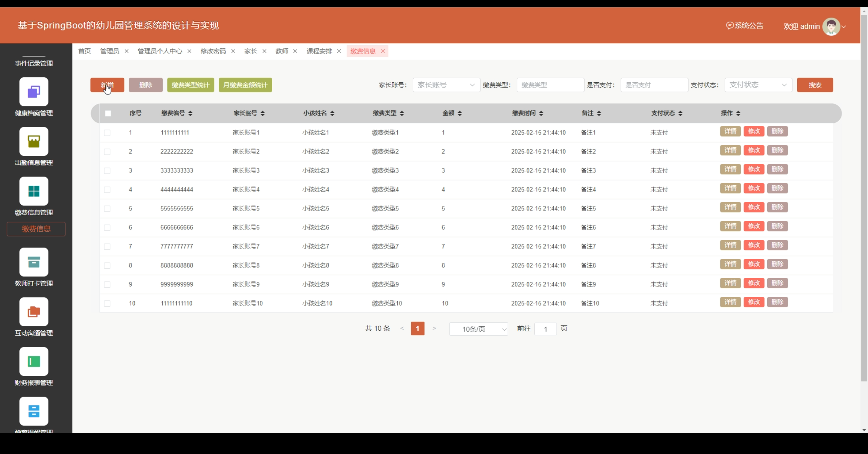Viewport: 868px width, 454px height.
Task: Click the payment info management icon
Action: pos(34,191)
